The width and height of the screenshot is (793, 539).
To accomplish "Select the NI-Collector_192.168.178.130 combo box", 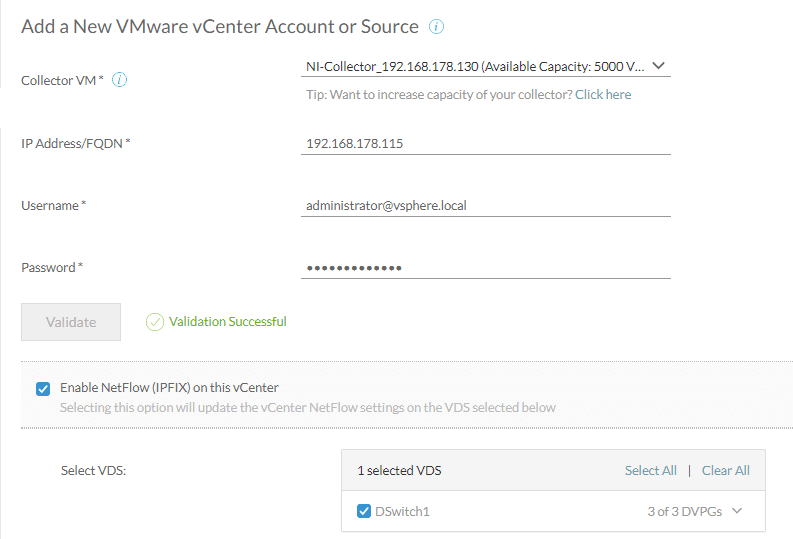I will coord(486,67).
